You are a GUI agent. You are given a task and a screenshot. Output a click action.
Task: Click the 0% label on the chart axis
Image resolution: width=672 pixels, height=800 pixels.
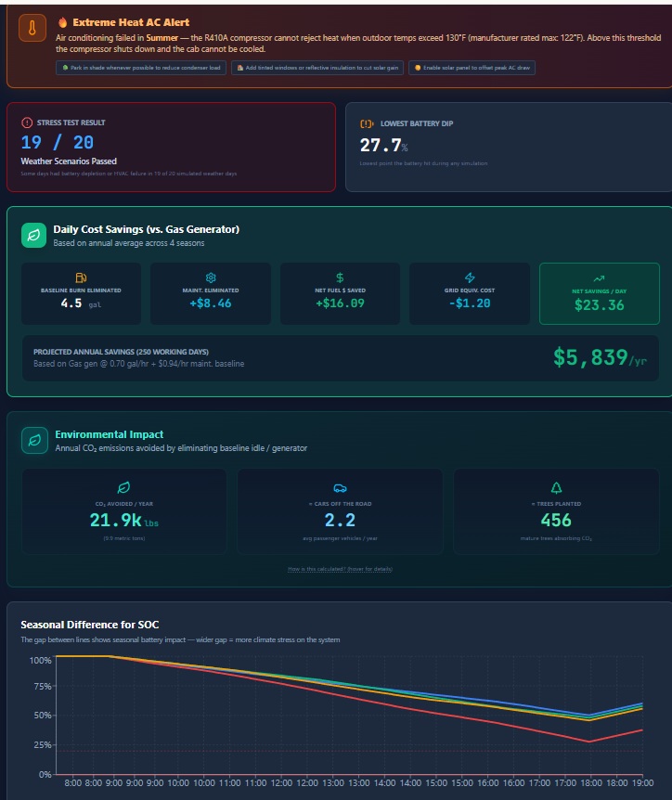pos(45,775)
